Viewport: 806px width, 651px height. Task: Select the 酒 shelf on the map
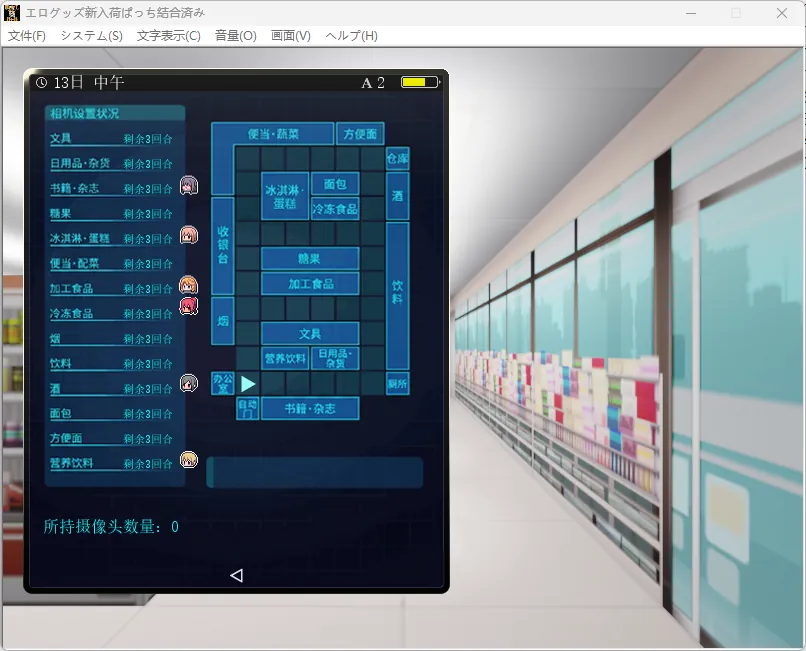397,196
